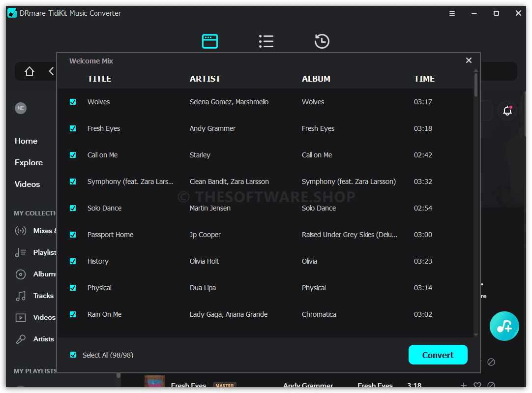Click the track list vertical scrollbar

475,85
